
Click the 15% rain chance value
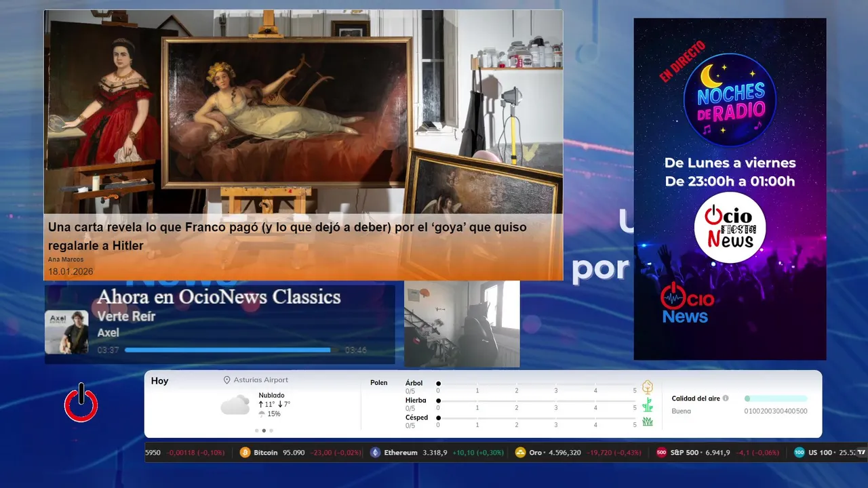[274, 414]
